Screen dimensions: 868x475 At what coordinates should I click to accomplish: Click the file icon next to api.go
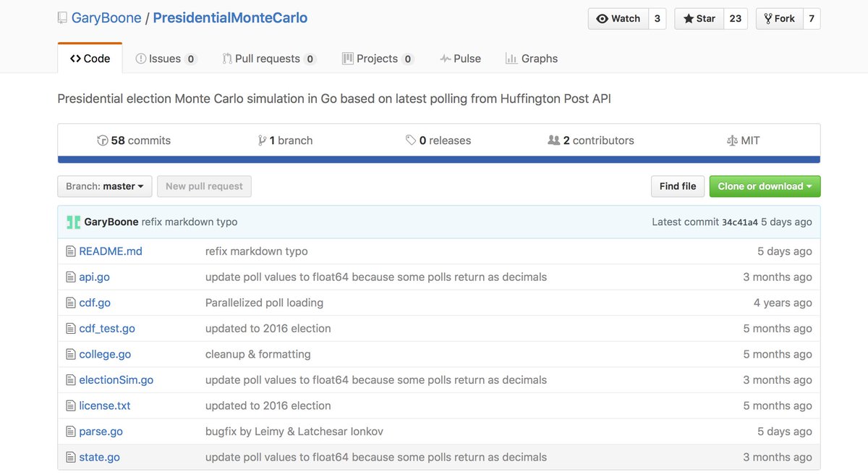[x=71, y=277]
